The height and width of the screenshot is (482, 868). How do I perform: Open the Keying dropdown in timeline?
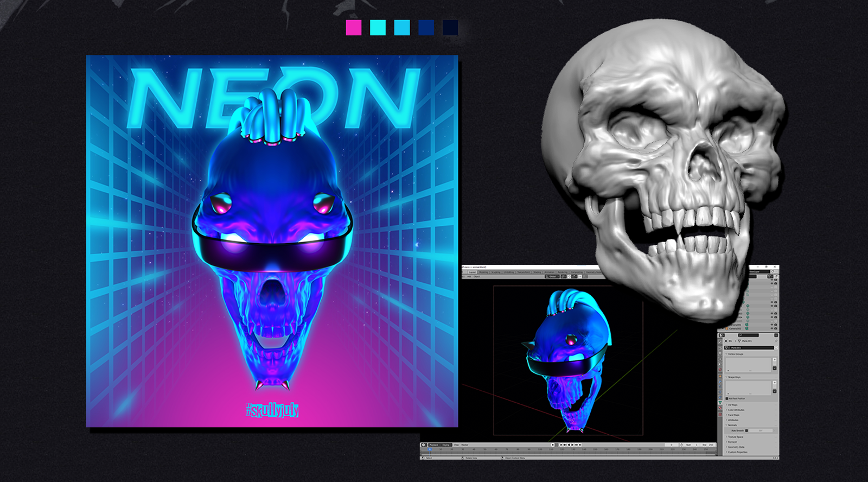point(446,445)
